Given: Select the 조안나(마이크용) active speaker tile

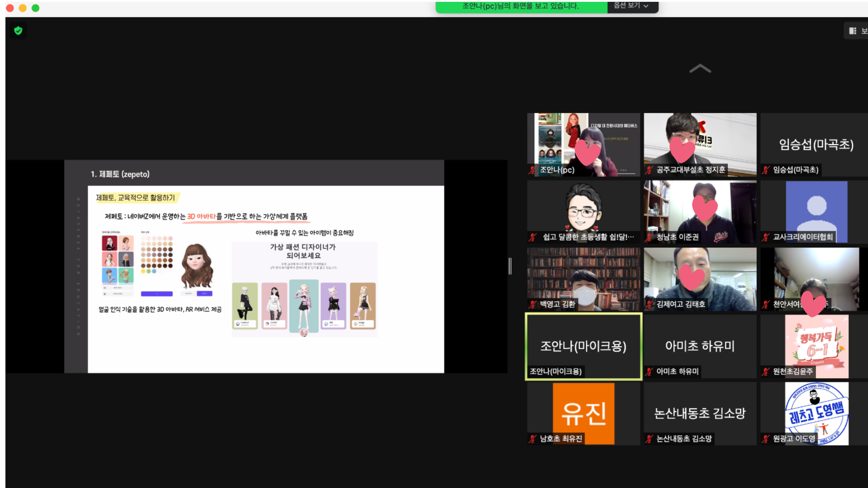Looking at the screenshot, I should click(x=583, y=346).
